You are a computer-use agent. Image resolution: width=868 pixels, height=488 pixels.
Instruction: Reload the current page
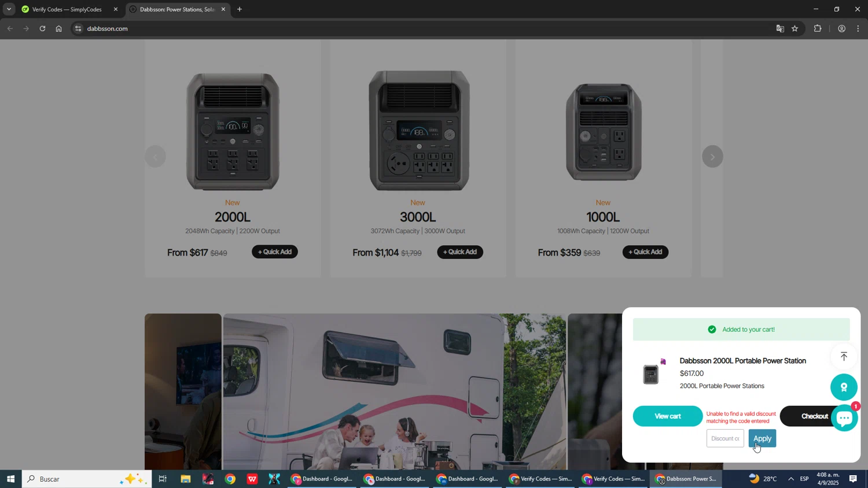[x=42, y=28]
